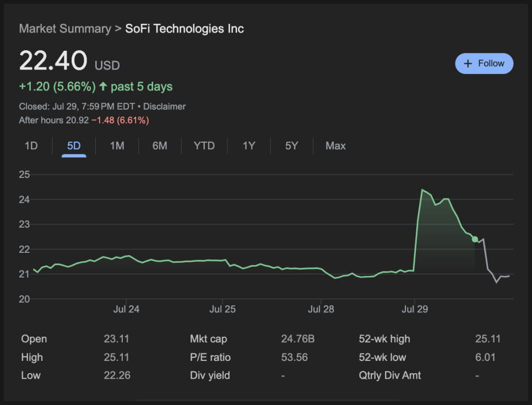The height and width of the screenshot is (405, 532).
Task: Open the Disclaimer link
Action: click(164, 106)
